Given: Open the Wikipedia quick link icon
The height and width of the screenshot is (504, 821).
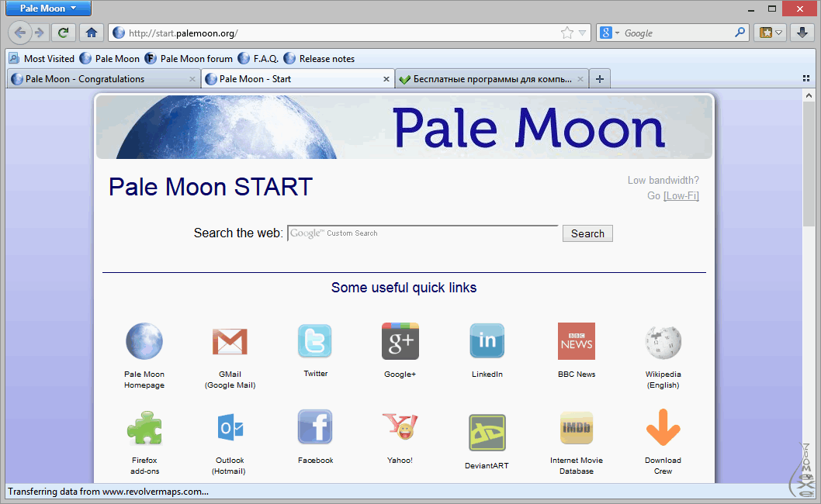Looking at the screenshot, I should coord(663,341).
